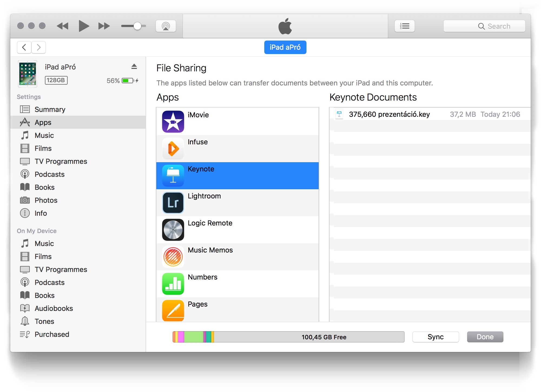Open Podcasts under Settings

[78, 174]
